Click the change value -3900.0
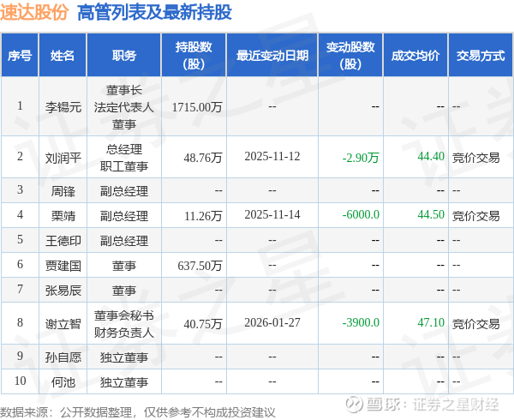Screen dimensions: 514x420 click(361, 322)
